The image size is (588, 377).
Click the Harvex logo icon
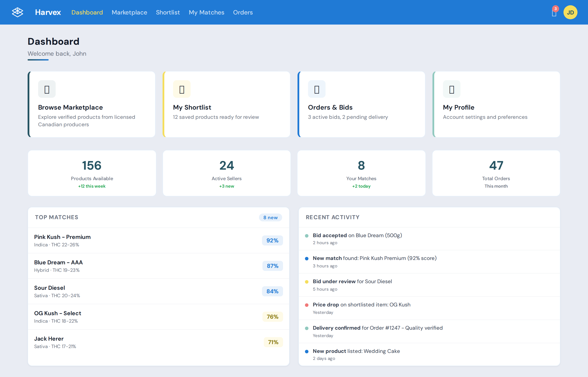coord(17,12)
